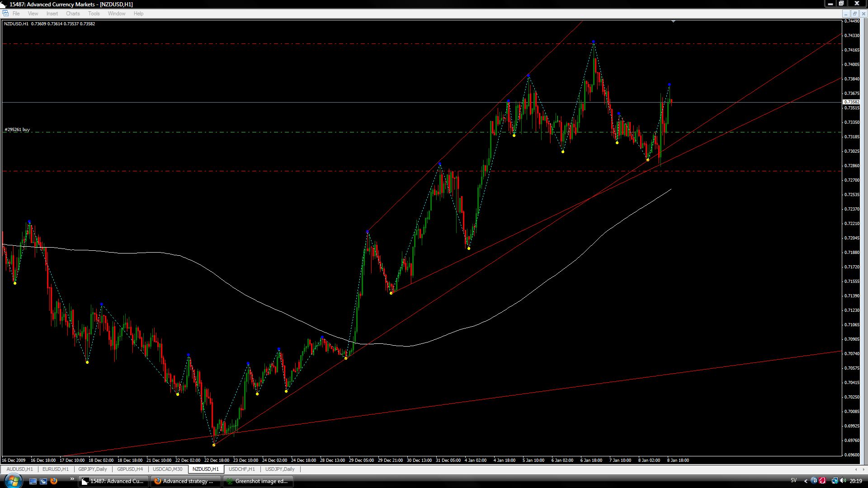Open the Insert menu
Viewport: 868px width, 488px height.
52,14
